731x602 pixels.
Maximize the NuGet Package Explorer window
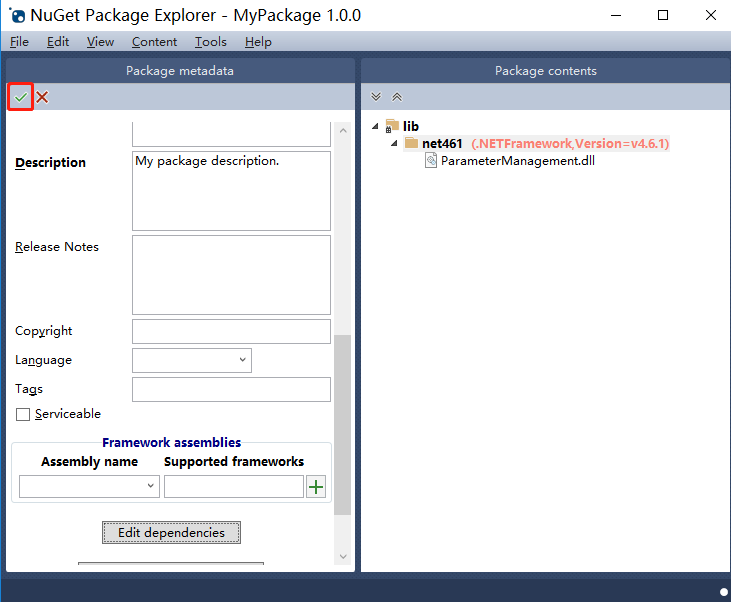(663, 15)
